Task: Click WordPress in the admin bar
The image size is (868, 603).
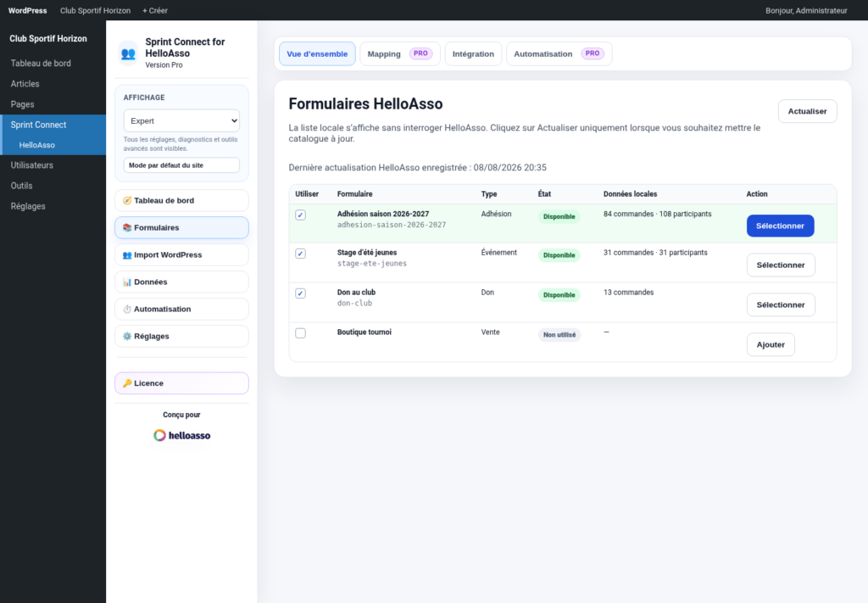Action: point(28,10)
